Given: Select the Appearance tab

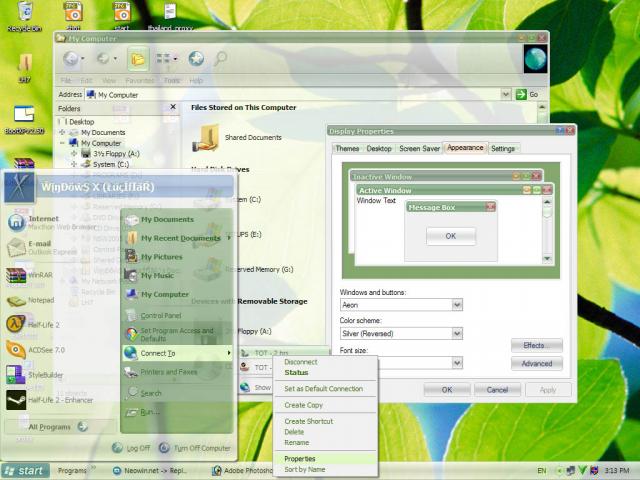Looking at the screenshot, I should coord(465,148).
